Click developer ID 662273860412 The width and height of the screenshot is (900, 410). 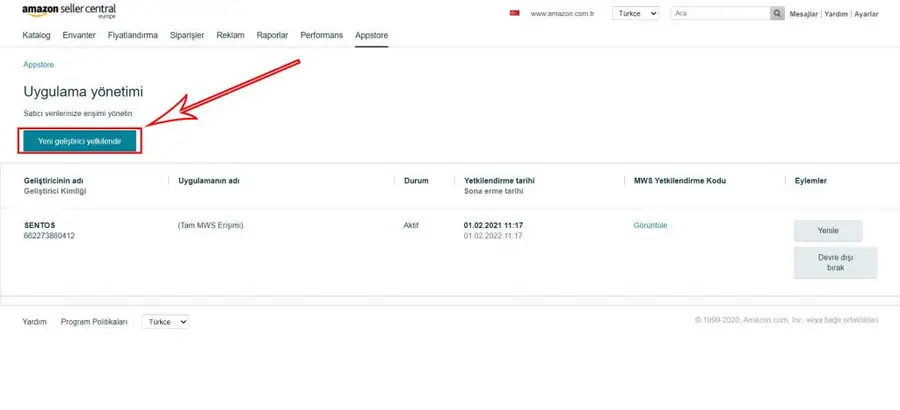point(49,236)
